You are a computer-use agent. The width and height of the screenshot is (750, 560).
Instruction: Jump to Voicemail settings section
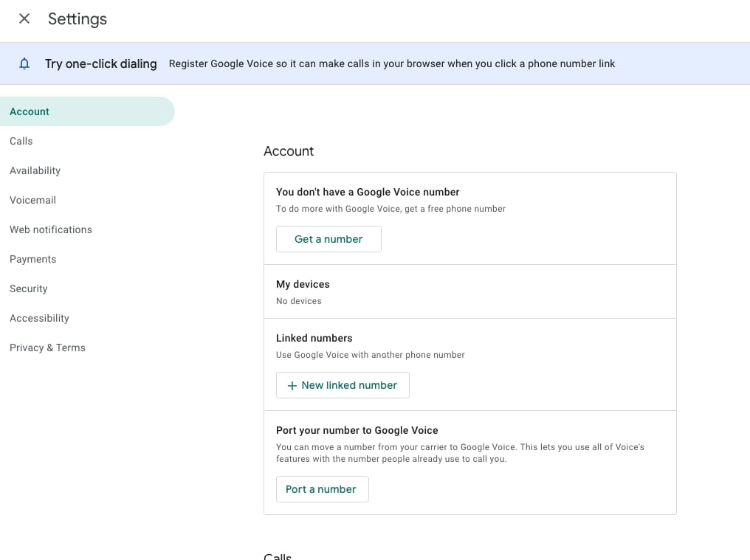(32, 200)
